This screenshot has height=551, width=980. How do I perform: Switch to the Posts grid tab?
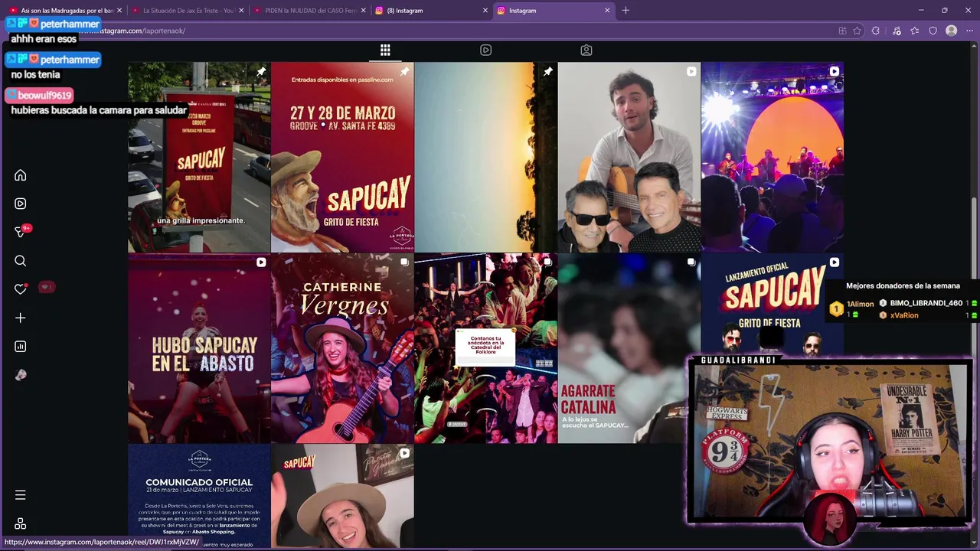coord(385,50)
